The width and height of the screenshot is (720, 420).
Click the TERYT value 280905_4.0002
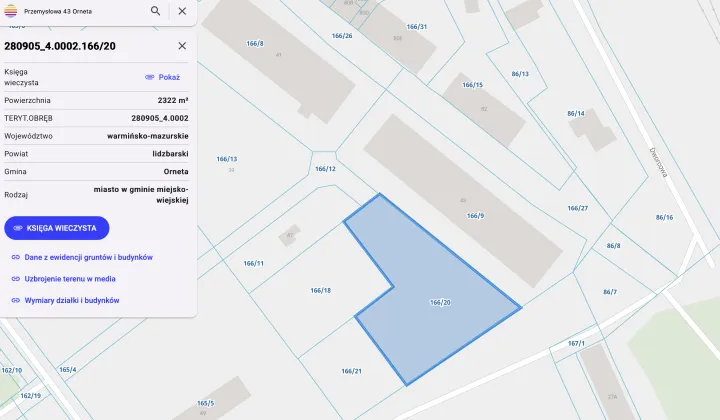[160, 118]
